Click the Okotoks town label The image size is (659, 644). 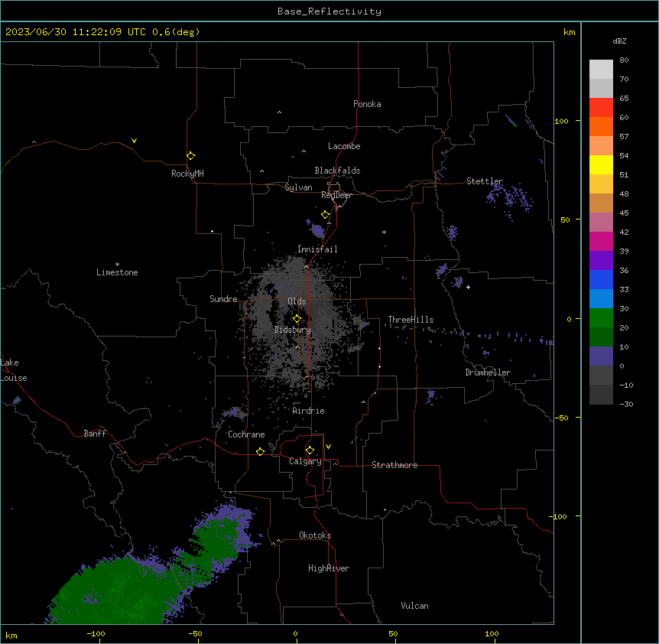coord(315,535)
